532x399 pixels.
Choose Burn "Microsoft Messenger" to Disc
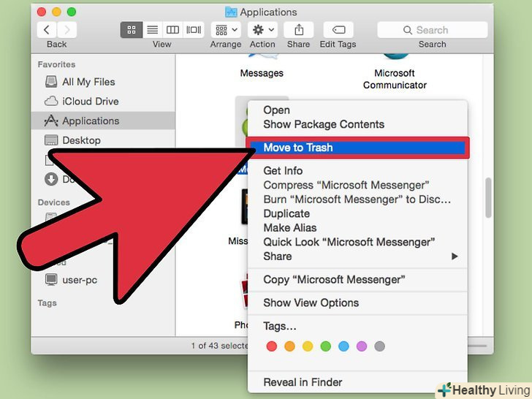click(x=358, y=199)
